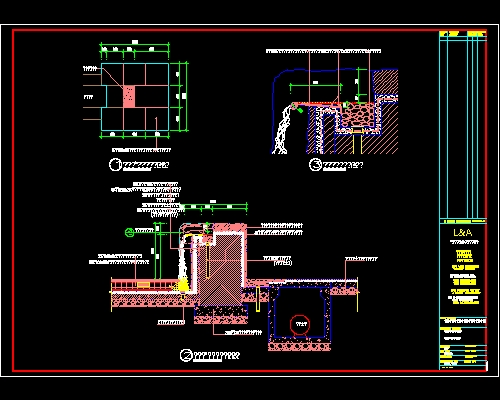Click the green elevation marker circle

tap(129, 232)
